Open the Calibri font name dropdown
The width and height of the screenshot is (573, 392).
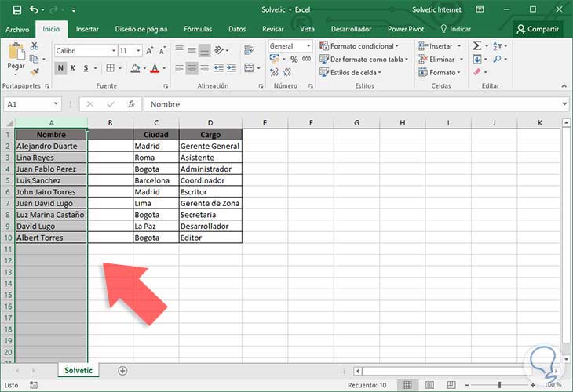tap(114, 51)
